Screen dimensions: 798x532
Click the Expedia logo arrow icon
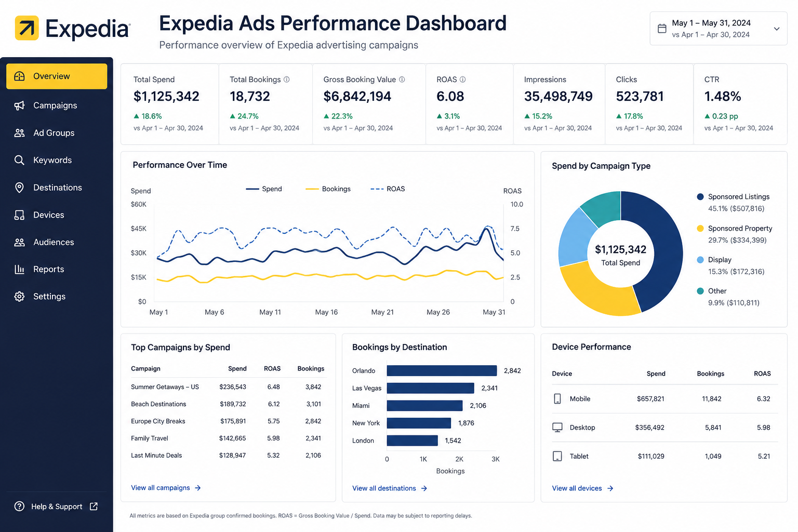point(26,28)
